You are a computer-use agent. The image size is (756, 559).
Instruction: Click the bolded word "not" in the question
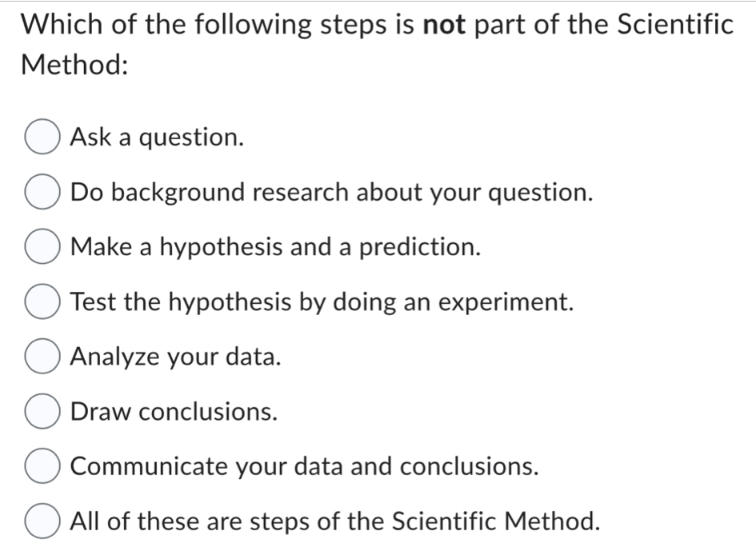click(x=442, y=25)
